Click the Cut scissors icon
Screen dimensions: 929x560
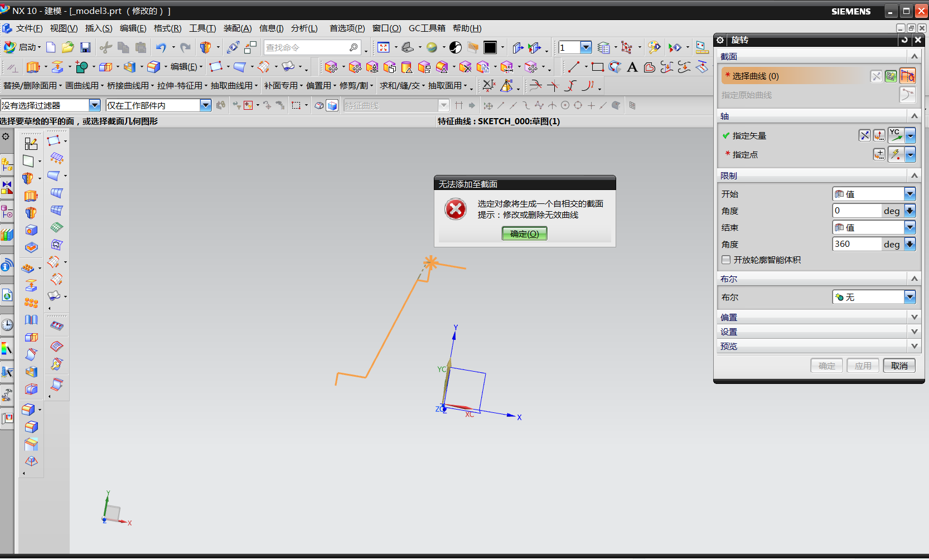point(106,47)
